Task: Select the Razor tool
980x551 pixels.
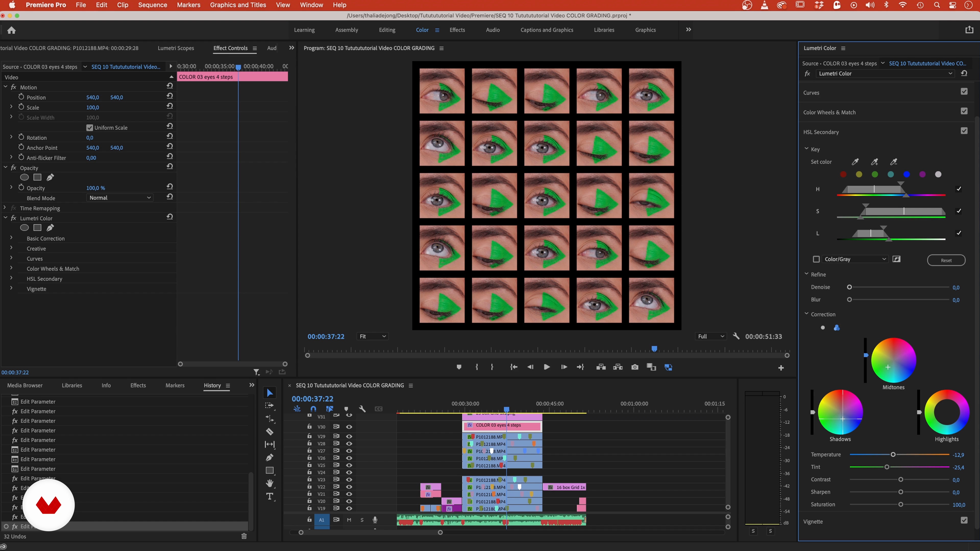Action: (270, 432)
